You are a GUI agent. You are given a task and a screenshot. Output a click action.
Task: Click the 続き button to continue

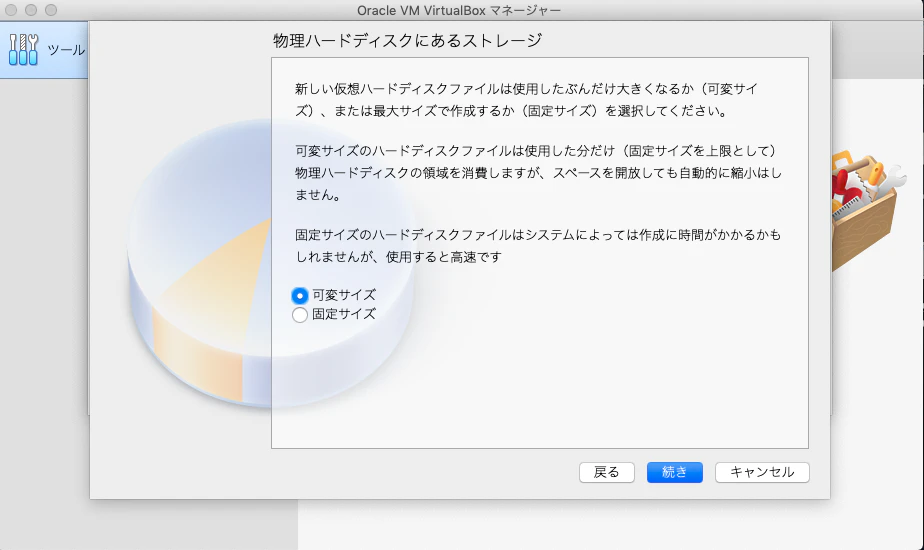point(675,472)
